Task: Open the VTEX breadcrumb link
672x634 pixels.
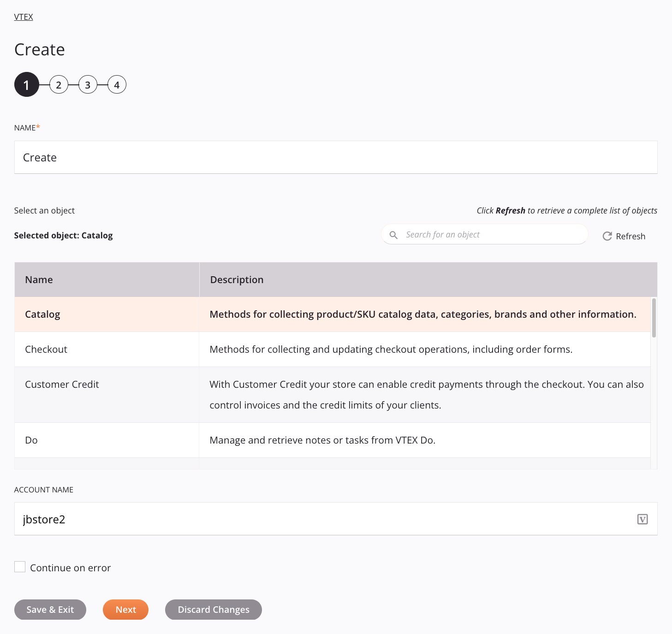Action: (24, 17)
